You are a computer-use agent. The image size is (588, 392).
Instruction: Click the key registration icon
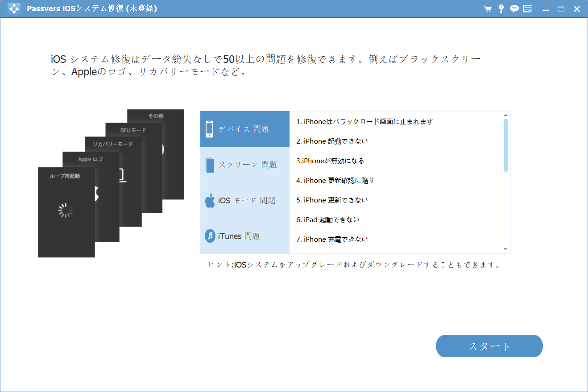pyautogui.click(x=501, y=9)
